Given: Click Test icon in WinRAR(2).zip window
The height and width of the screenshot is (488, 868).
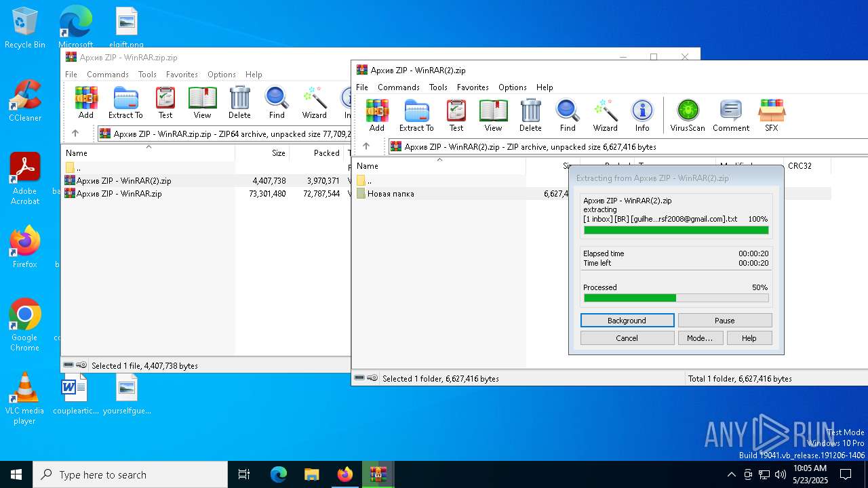Looking at the screenshot, I should (x=456, y=115).
